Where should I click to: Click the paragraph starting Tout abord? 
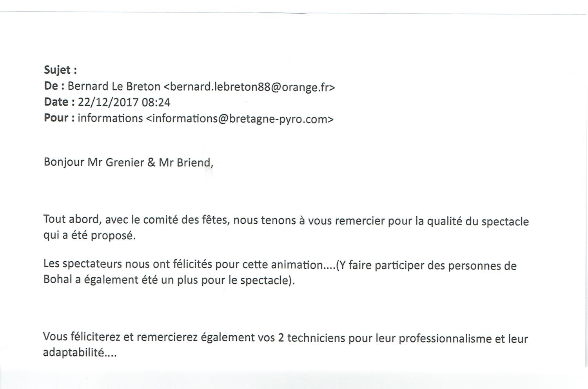286,228
